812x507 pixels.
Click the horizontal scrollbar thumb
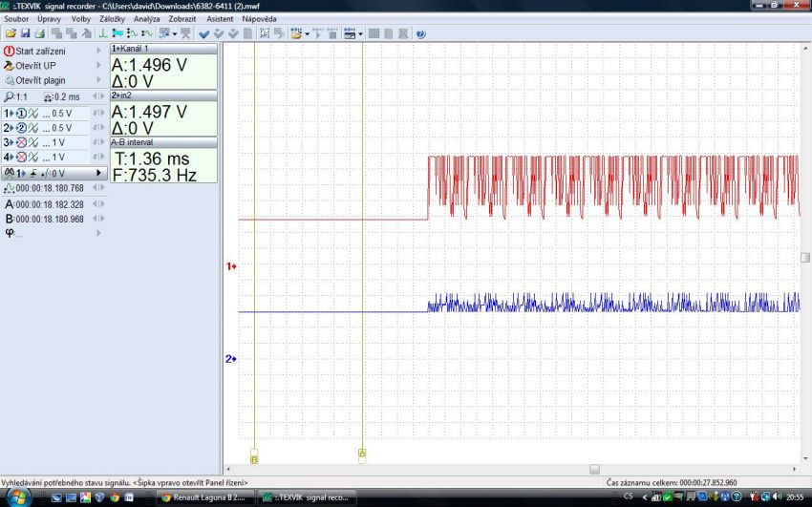[x=594, y=469]
